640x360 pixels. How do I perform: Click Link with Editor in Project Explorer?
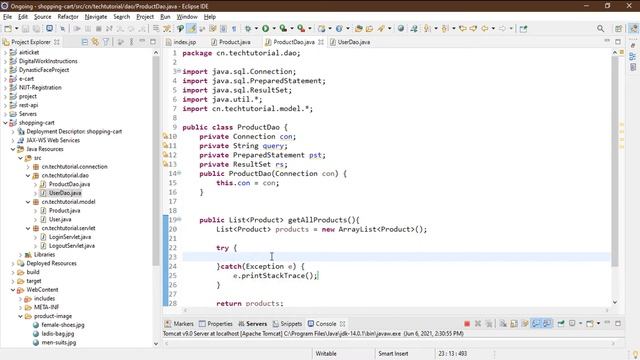(95, 42)
